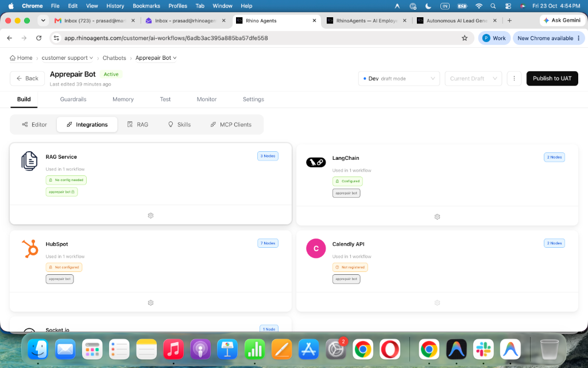Click the Ask Gemini button
588x368 pixels.
coord(562,20)
